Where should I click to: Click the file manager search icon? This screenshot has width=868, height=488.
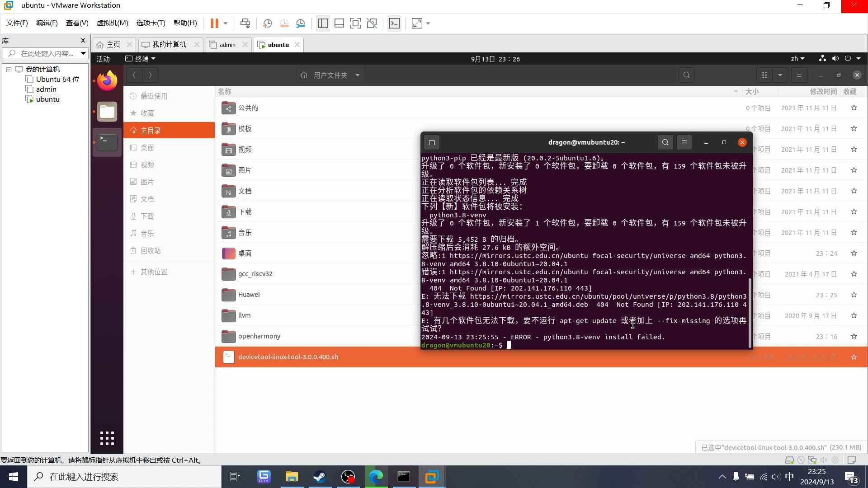(686, 75)
